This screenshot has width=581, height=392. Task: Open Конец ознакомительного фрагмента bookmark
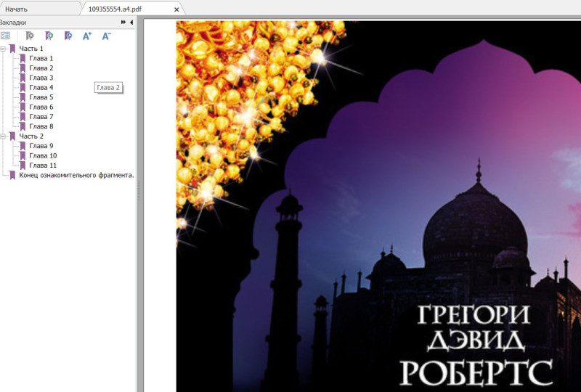(x=76, y=175)
